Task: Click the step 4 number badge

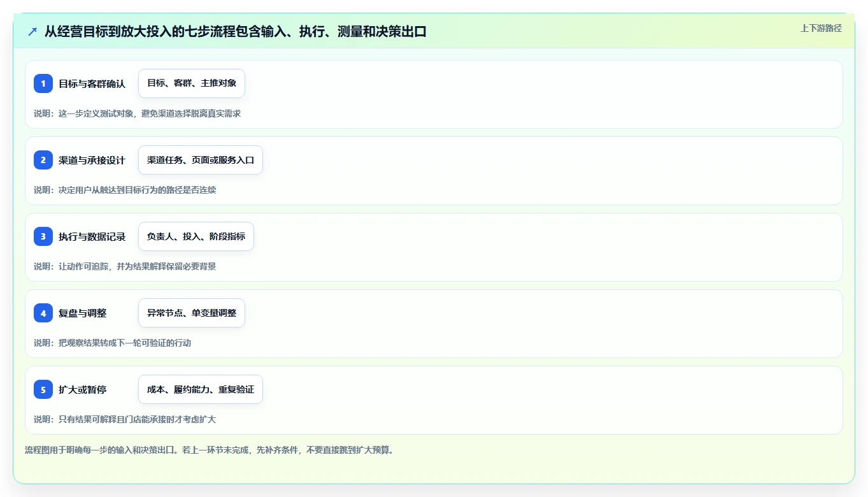Action: click(x=43, y=313)
